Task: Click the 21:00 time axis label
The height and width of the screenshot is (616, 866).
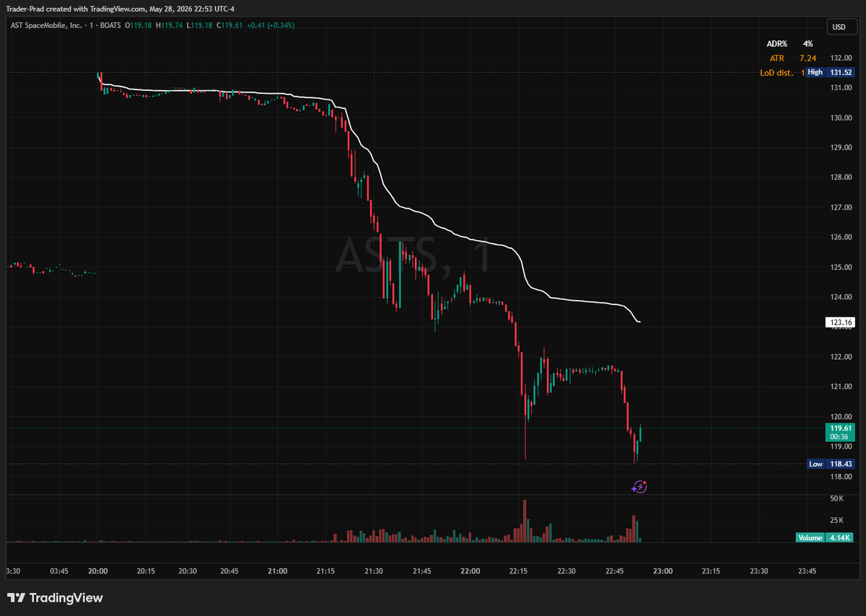Action: point(277,571)
